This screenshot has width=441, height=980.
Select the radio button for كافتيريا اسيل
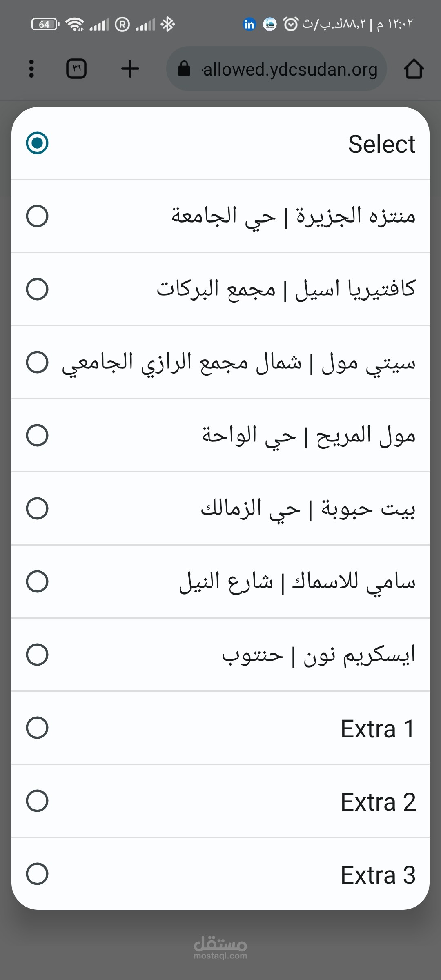37,289
